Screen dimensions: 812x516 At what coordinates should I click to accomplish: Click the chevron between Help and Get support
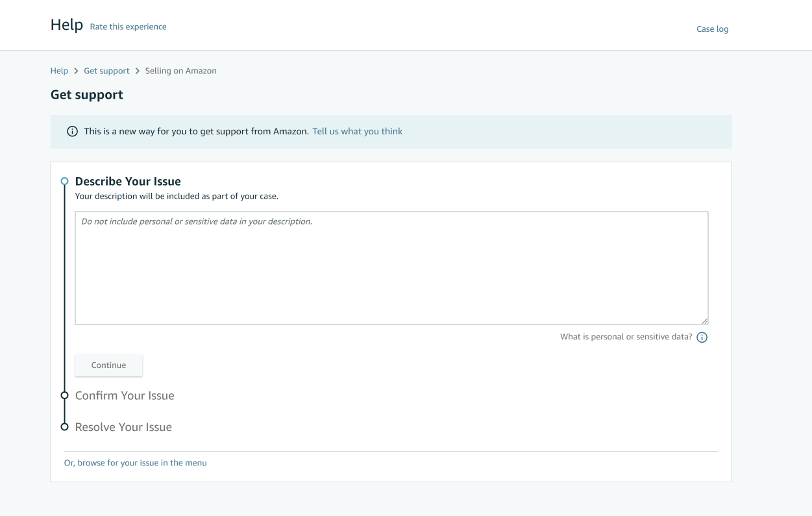(x=76, y=71)
